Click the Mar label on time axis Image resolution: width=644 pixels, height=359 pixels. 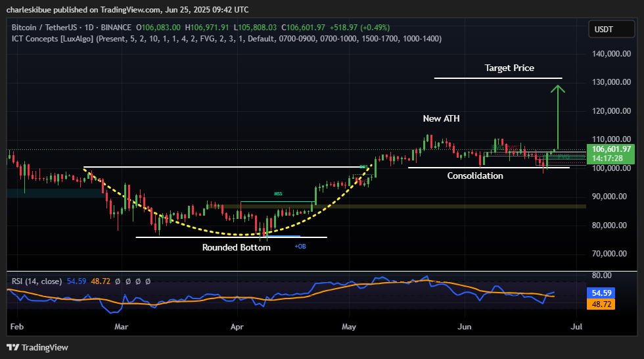coord(121,327)
